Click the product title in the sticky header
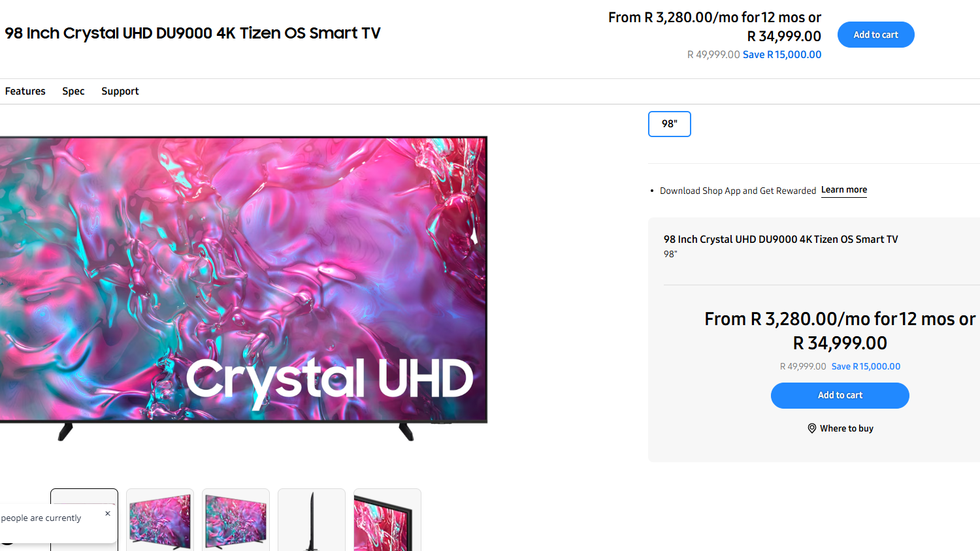 (x=193, y=33)
